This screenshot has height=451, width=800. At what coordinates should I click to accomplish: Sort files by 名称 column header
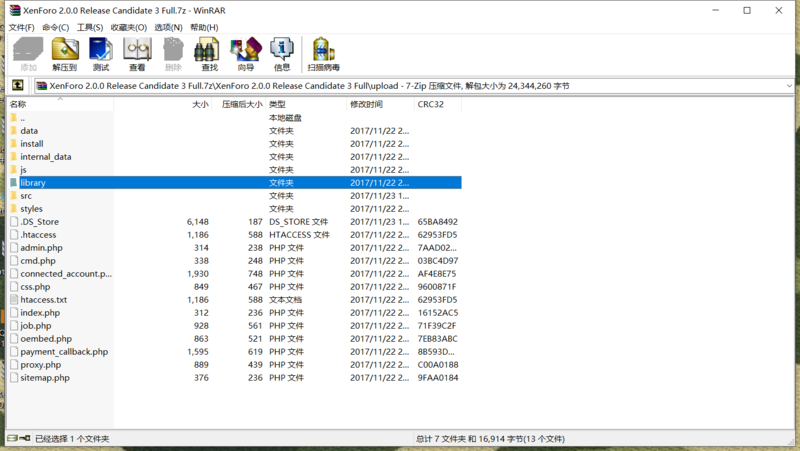click(60, 104)
